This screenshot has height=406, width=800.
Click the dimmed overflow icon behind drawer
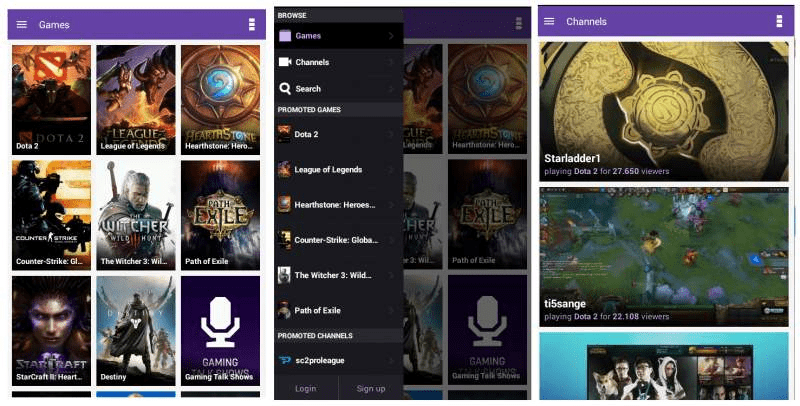coord(518,23)
